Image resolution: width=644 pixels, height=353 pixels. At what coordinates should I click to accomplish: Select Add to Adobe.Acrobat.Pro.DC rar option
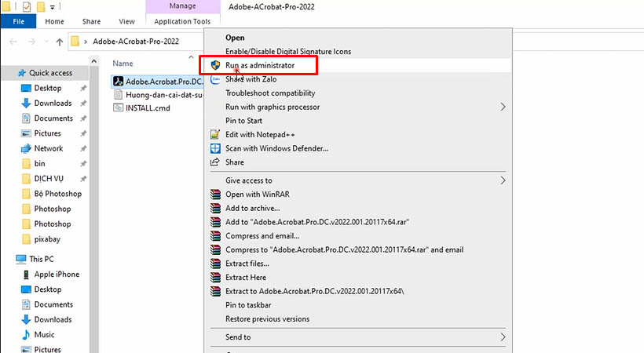[x=317, y=222]
